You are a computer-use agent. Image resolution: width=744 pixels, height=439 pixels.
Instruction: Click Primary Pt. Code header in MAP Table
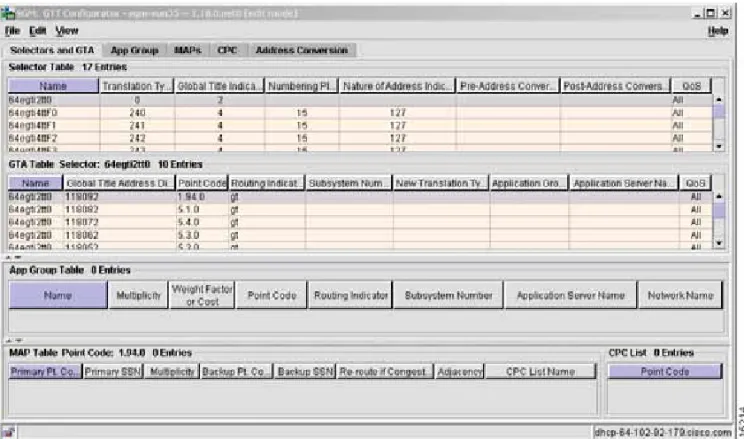click(45, 372)
